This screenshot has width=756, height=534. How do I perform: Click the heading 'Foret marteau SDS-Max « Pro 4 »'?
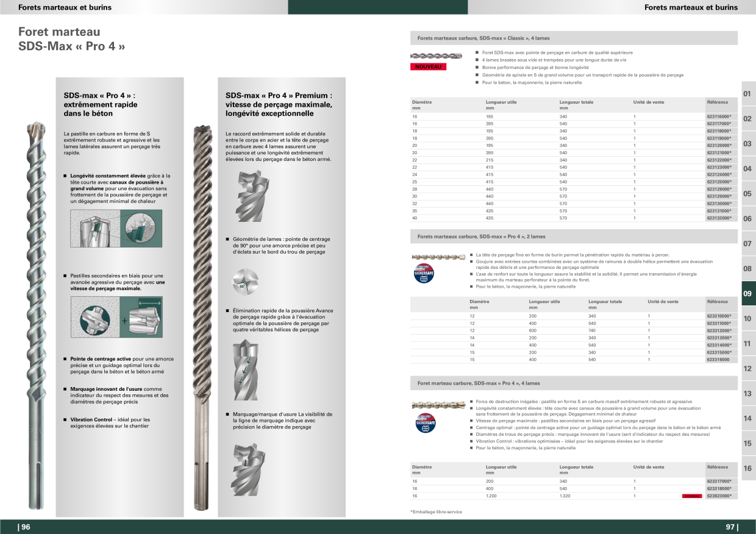71,39
